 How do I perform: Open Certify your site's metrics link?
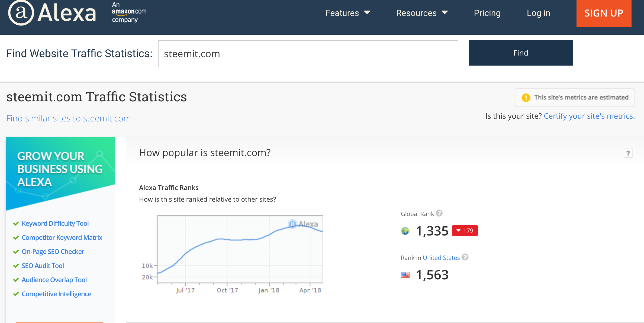point(589,116)
